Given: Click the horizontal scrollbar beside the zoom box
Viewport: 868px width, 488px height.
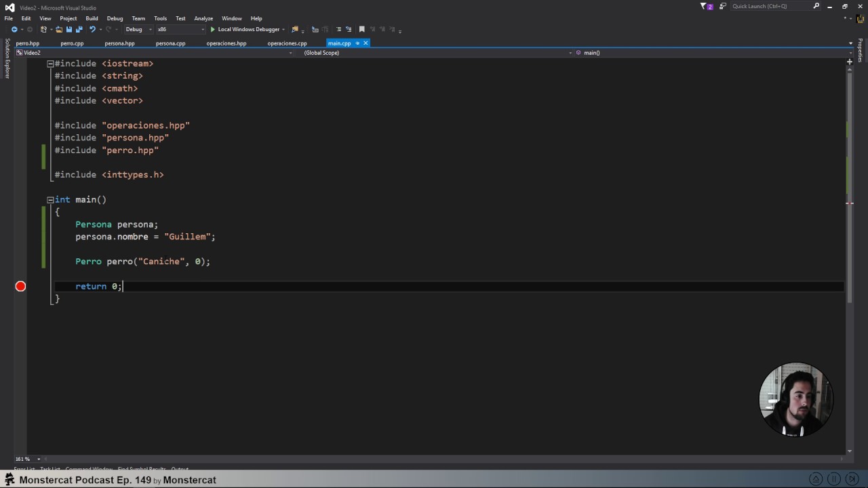Looking at the screenshot, I should 444,459.
